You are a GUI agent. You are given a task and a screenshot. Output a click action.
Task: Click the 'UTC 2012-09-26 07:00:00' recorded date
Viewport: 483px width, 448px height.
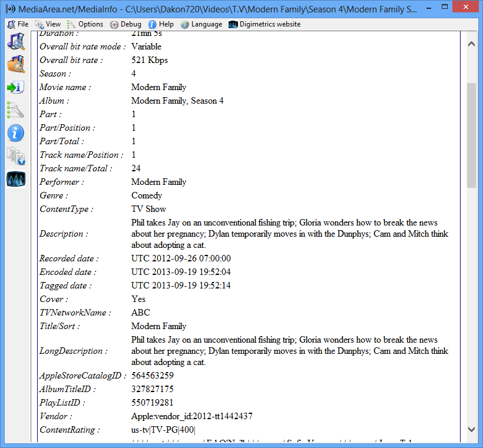(181, 258)
